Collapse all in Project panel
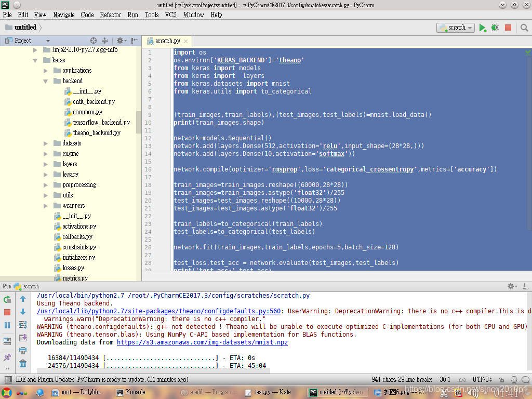532x399 pixels. point(105,41)
